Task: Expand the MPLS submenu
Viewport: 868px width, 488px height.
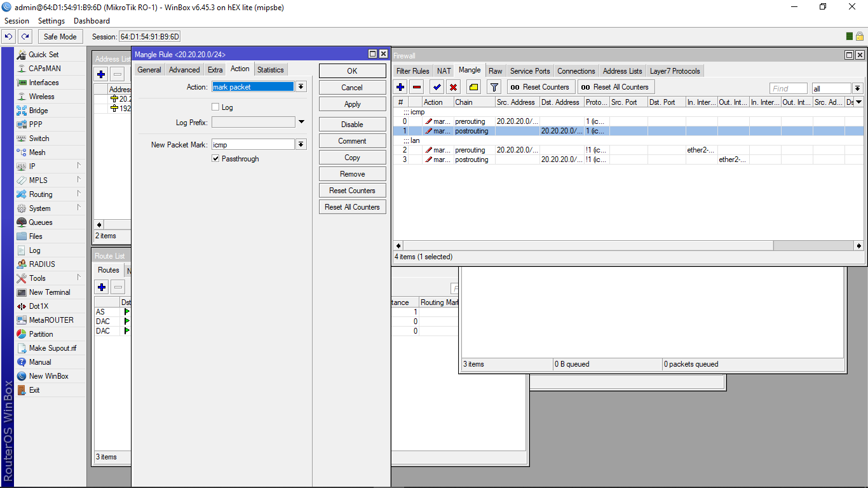Action: 79,180
